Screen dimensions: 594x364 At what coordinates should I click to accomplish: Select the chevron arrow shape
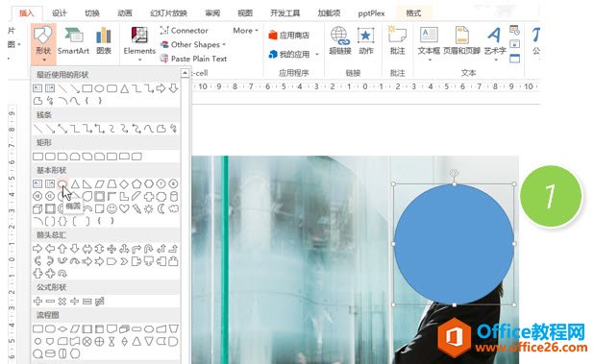124,261
